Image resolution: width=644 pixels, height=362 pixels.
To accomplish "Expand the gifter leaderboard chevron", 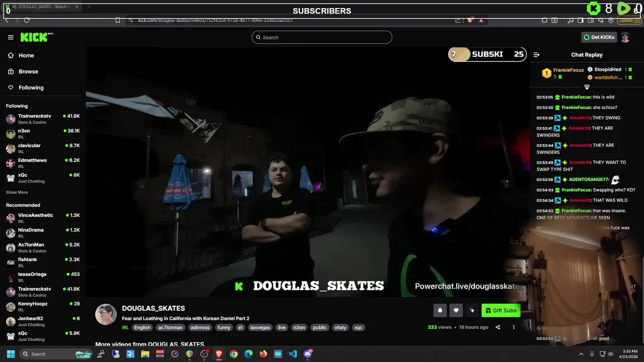I will coord(587,87).
